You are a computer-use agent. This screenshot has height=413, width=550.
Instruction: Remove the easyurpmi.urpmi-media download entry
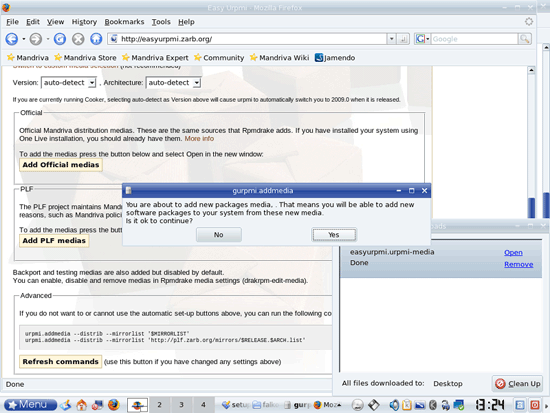click(x=518, y=264)
